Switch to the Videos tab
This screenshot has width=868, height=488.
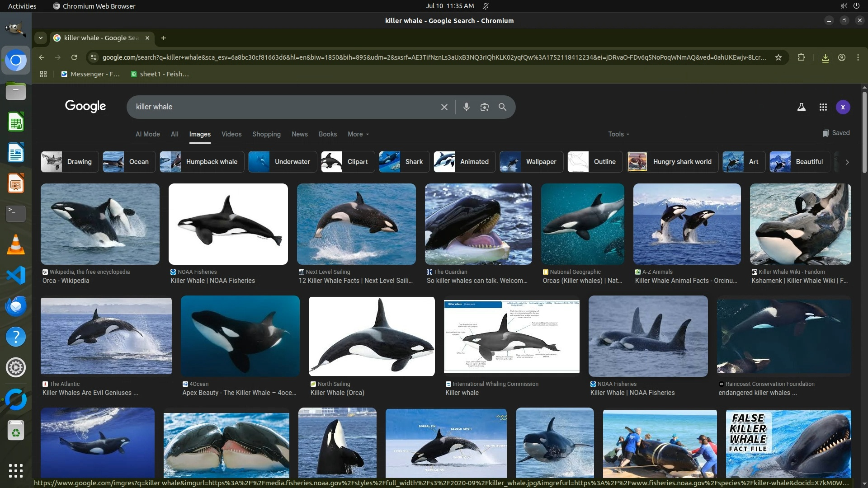point(231,134)
